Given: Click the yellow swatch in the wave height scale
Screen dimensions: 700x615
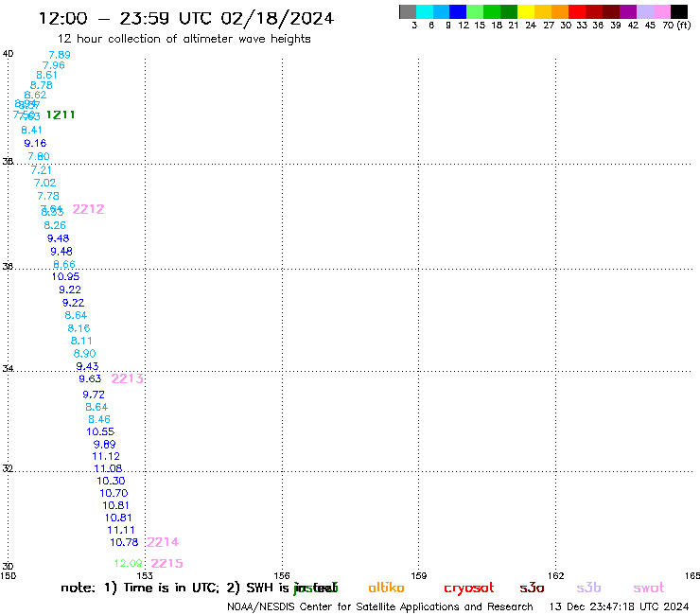Looking at the screenshot, I should pos(526,11).
